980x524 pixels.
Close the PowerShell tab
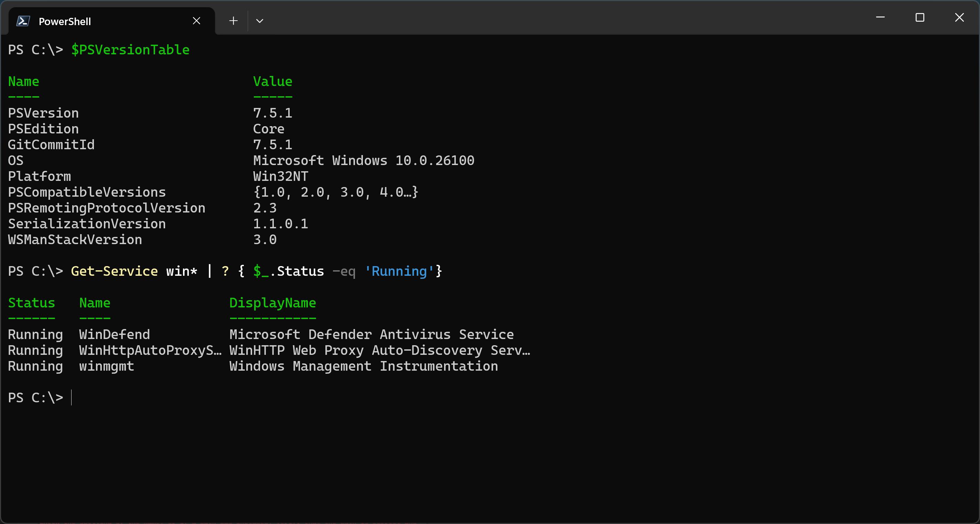[196, 21]
